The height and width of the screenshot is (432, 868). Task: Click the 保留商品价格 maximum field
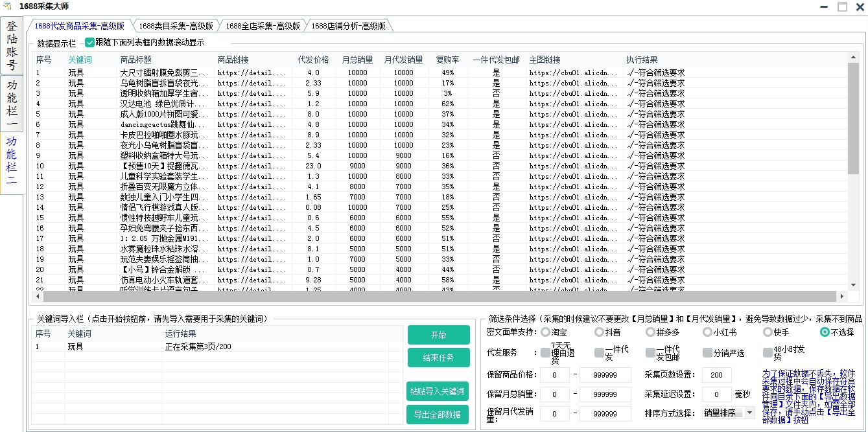tap(605, 375)
